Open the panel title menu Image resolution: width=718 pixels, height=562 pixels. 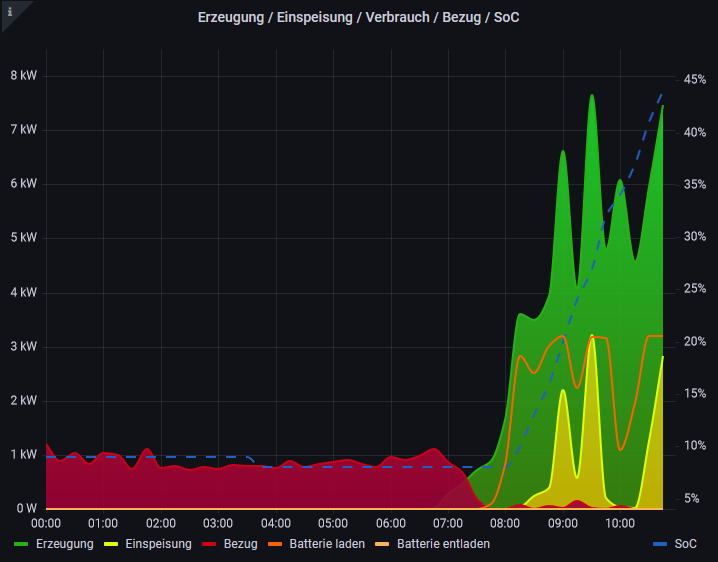[359, 17]
